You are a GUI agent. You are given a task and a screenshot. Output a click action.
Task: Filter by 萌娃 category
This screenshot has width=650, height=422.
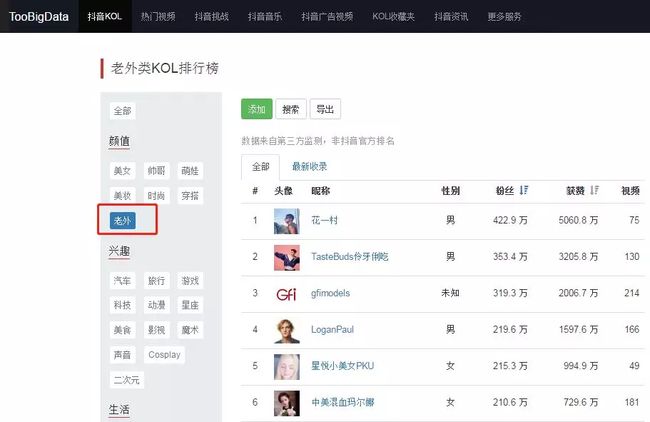190,170
